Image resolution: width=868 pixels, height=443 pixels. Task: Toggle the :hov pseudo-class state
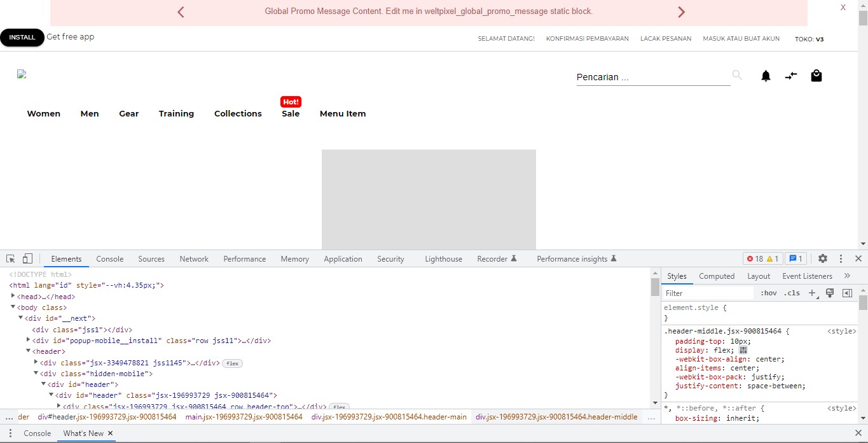tap(768, 293)
